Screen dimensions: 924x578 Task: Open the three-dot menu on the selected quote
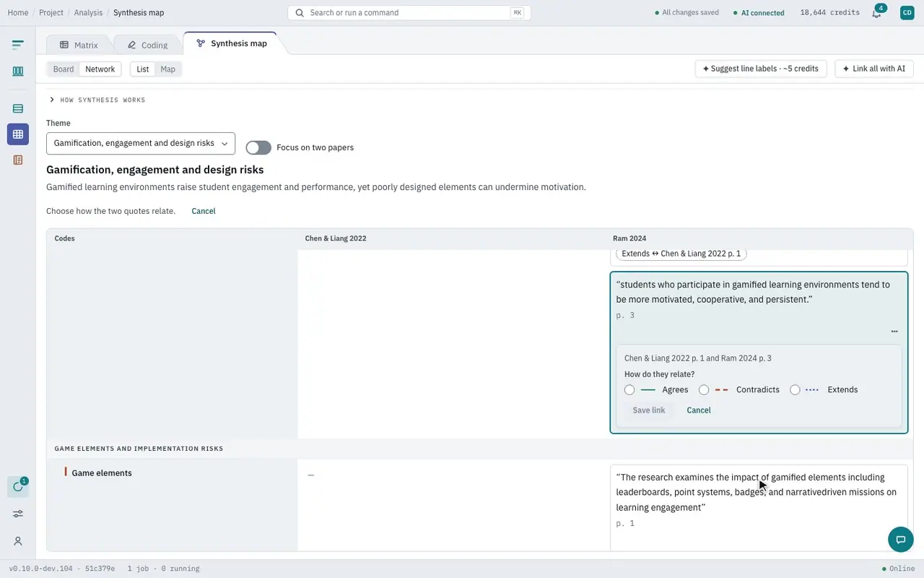tap(894, 332)
